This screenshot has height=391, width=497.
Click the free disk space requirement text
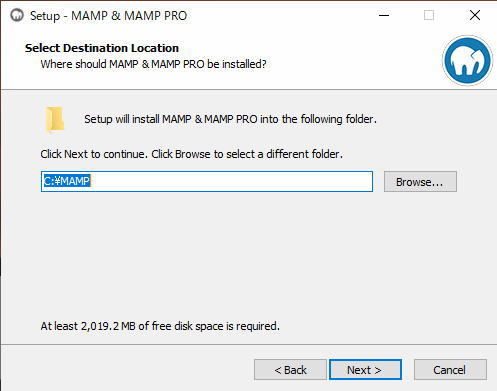pyautogui.click(x=160, y=326)
